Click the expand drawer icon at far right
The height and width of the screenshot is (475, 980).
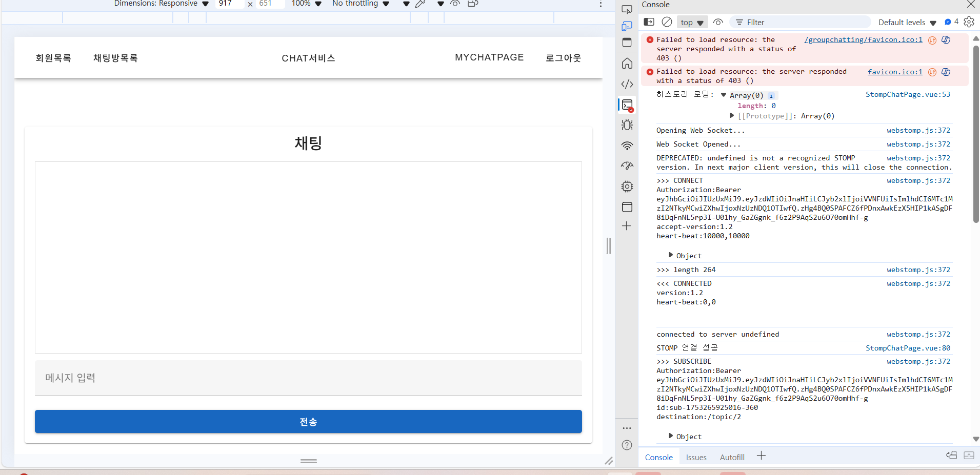point(969,456)
